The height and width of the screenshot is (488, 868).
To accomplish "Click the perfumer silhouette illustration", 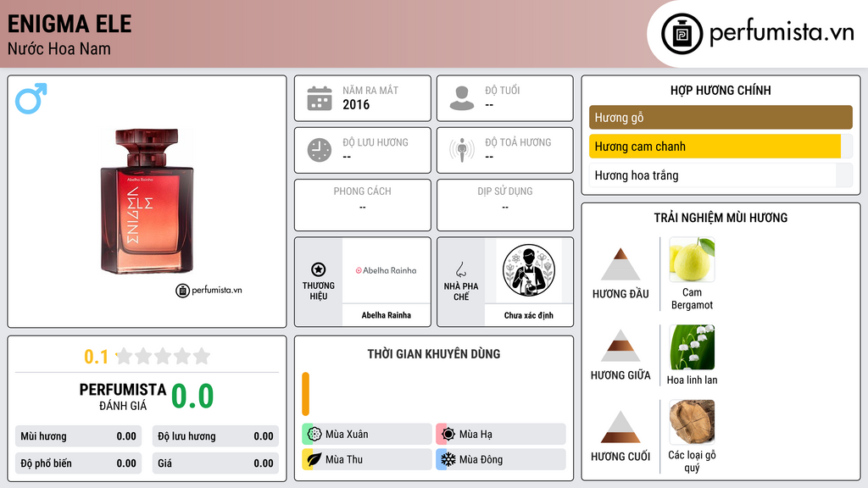I will coord(529,270).
